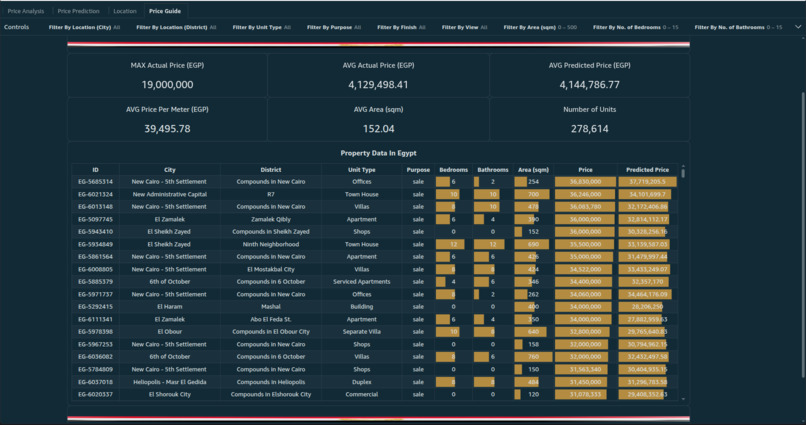Click the 35,500,000 price bar
806x425 pixels.
pyautogui.click(x=584, y=244)
